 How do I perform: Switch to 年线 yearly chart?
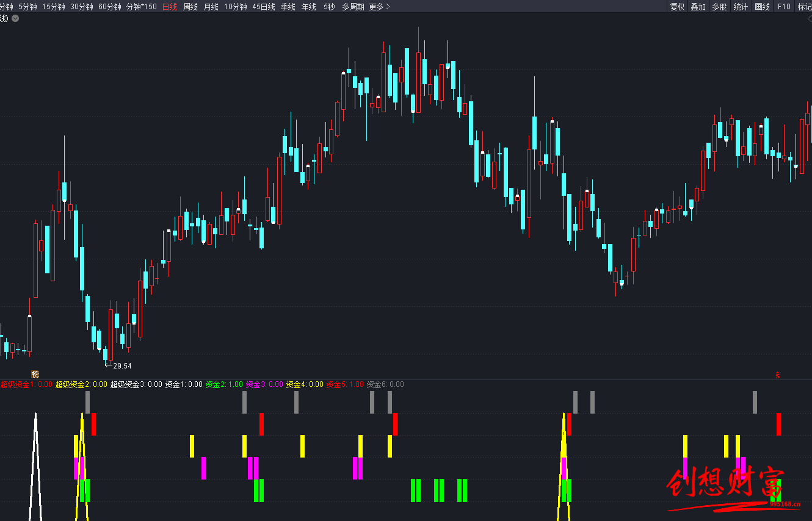(x=308, y=7)
